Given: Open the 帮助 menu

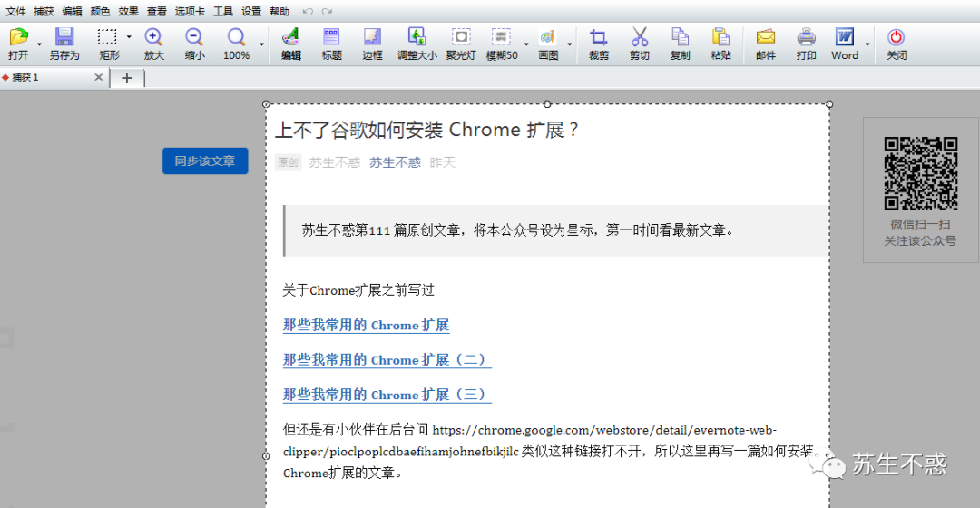Looking at the screenshot, I should (279, 11).
